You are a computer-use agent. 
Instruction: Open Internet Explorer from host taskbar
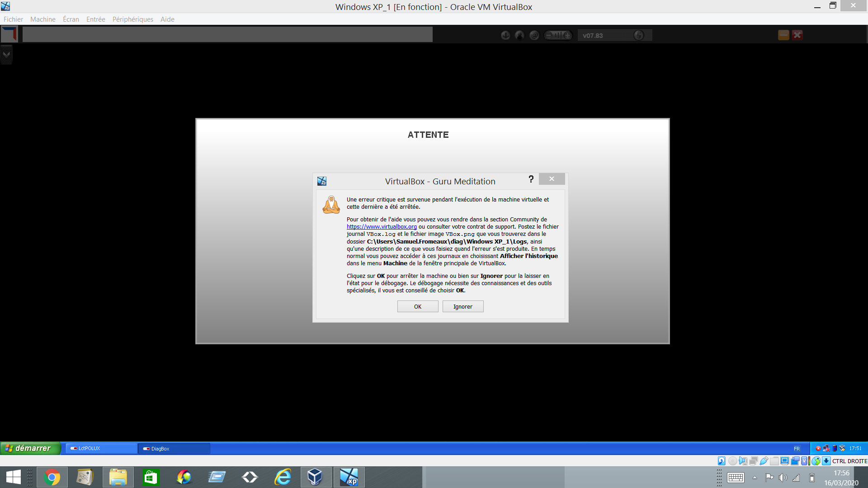click(x=283, y=477)
